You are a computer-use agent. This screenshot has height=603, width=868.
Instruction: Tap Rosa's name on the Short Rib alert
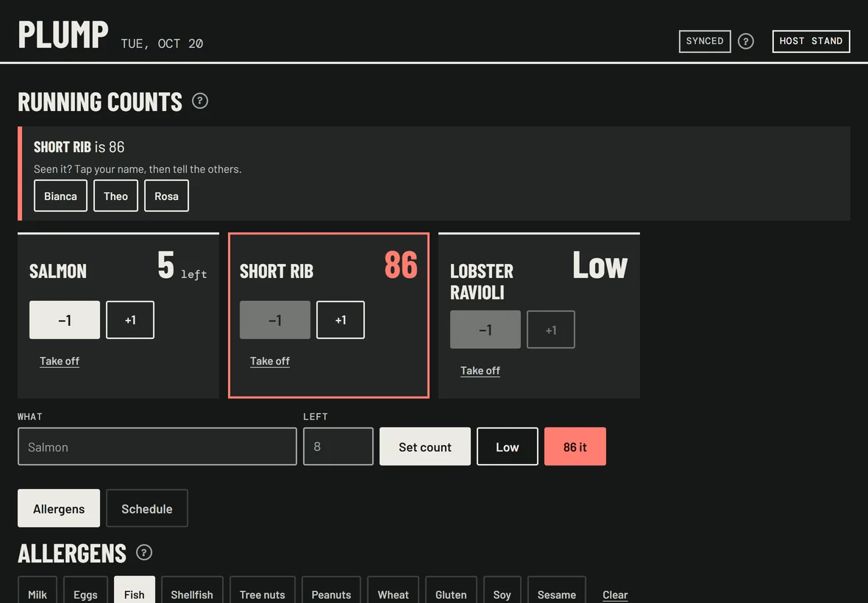[x=167, y=196]
